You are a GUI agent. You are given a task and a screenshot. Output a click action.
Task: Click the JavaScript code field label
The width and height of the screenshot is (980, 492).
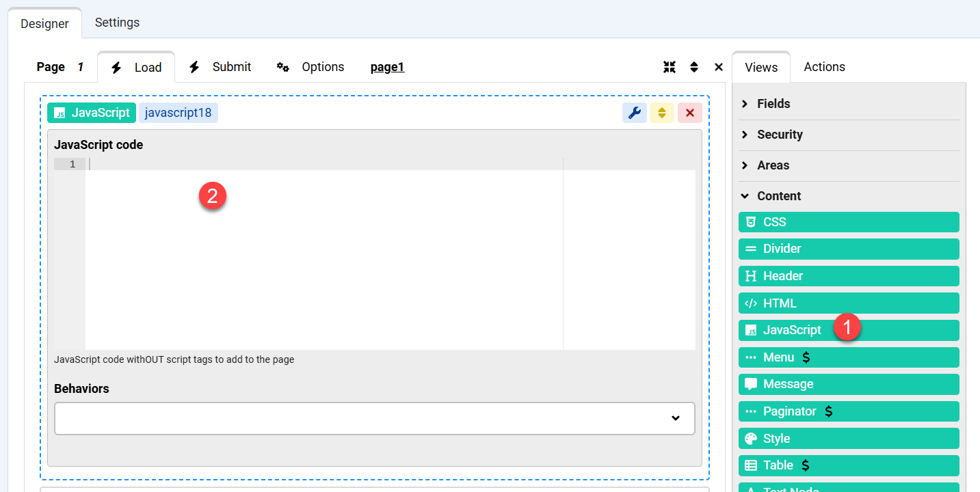click(98, 145)
